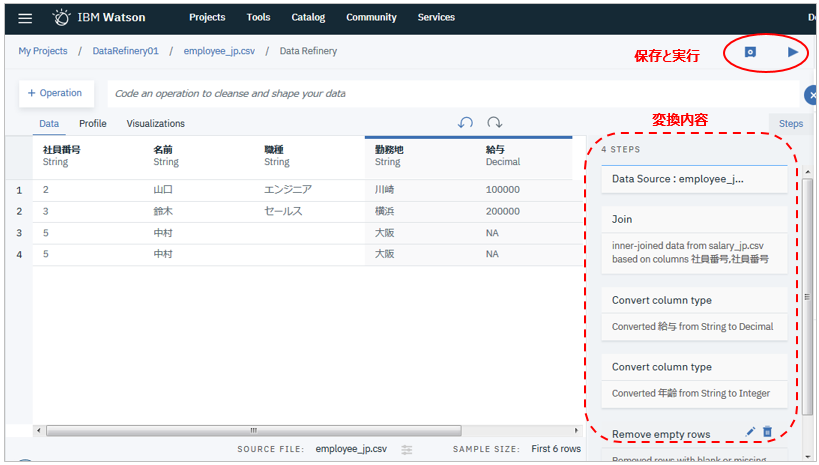Click cell セールス in row 2
The height and width of the screenshot is (465, 819).
pyautogui.click(x=283, y=211)
